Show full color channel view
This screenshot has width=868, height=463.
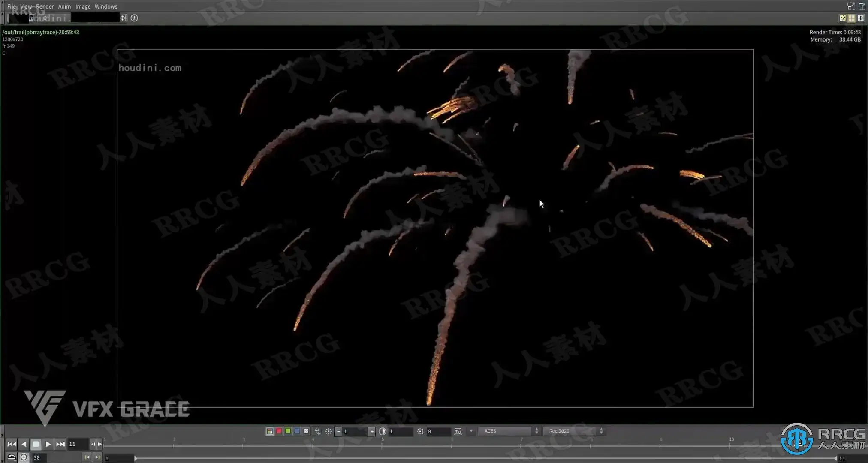(x=270, y=431)
